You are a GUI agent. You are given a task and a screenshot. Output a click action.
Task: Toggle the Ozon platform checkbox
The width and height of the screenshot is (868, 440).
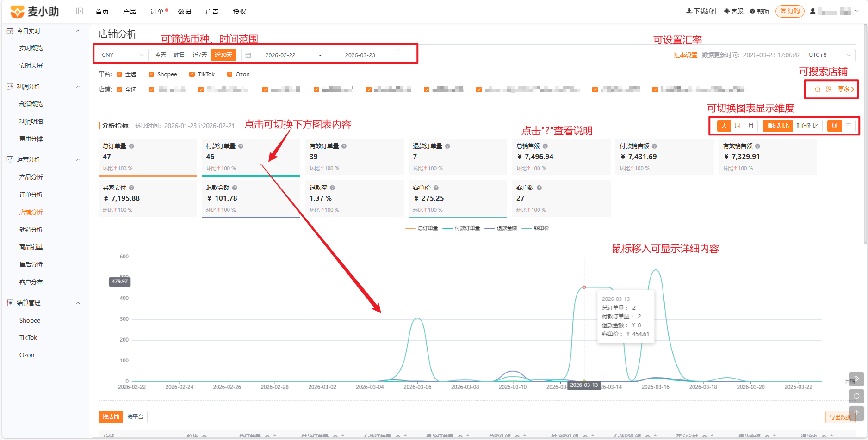[229, 74]
